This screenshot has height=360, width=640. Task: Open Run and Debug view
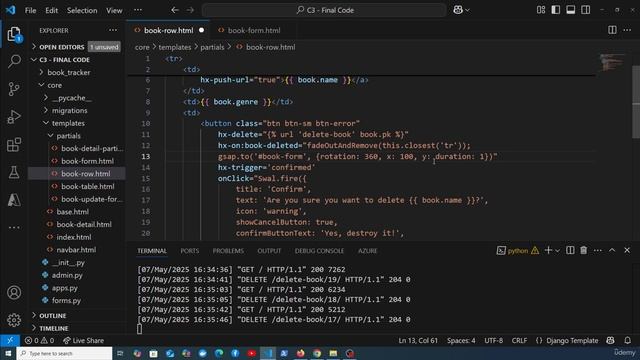click(x=14, y=117)
